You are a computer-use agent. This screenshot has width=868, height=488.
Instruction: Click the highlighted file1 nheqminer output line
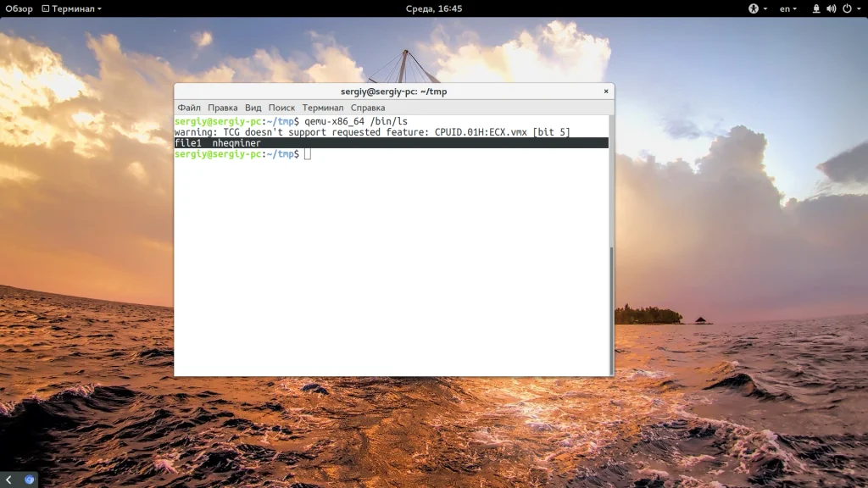point(392,142)
